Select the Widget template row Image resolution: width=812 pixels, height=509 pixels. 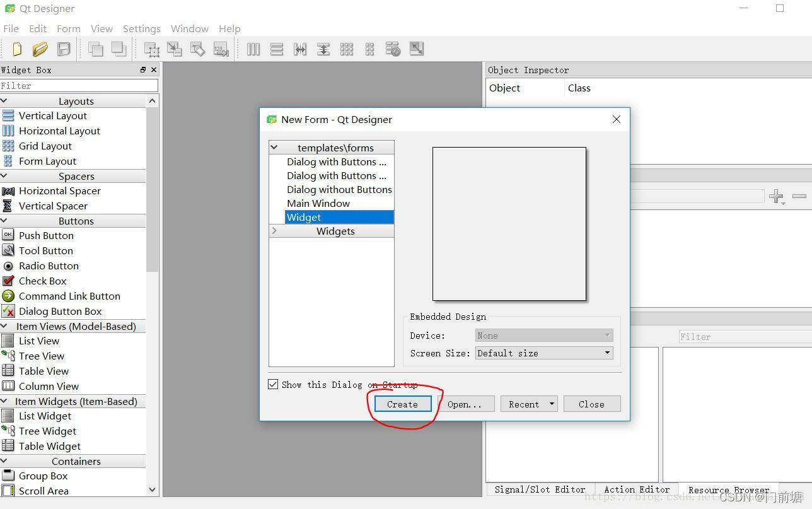[x=339, y=218]
